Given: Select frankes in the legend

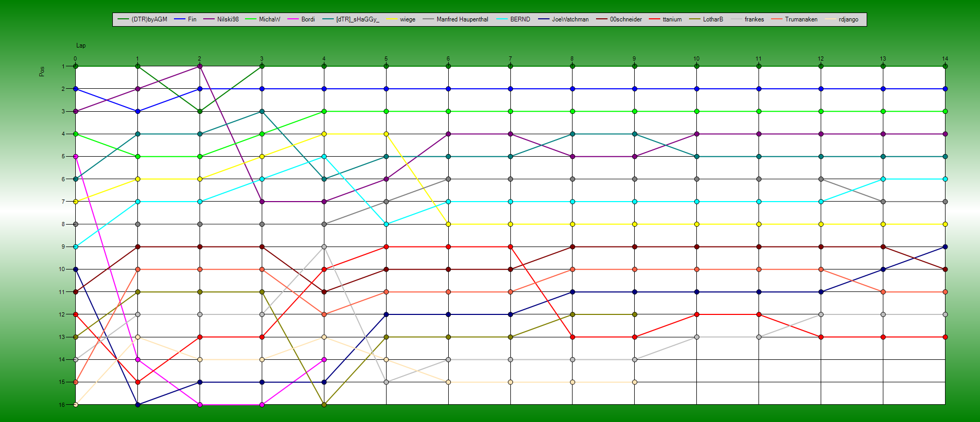Looking at the screenshot, I should pos(747,19).
